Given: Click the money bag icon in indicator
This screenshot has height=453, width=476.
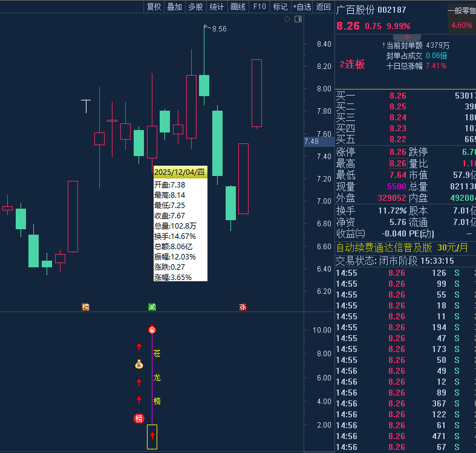Looking at the screenshot, I should 139,364.
